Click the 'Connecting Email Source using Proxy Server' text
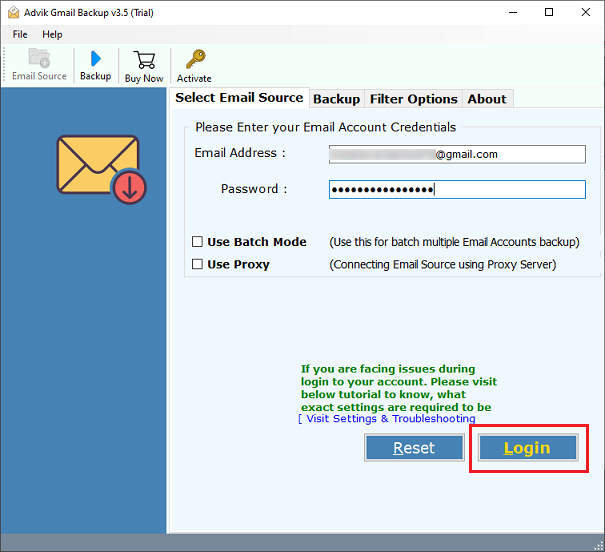 point(443,265)
